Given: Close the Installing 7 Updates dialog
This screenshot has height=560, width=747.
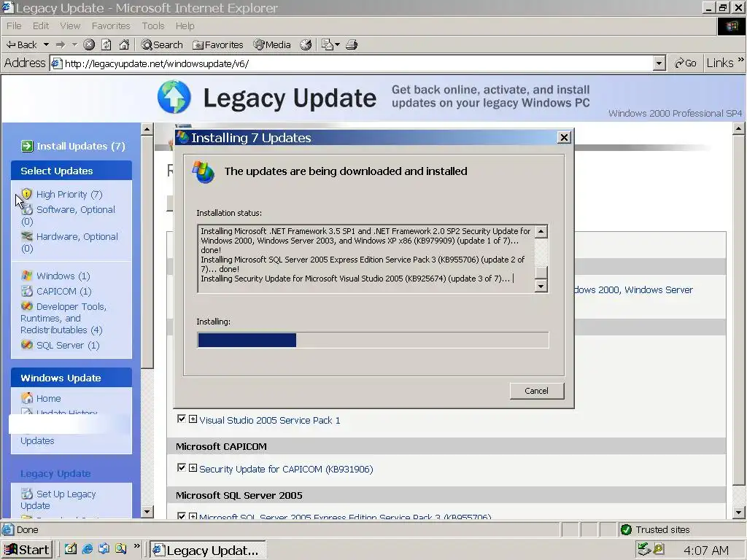Looking at the screenshot, I should click(x=564, y=138).
